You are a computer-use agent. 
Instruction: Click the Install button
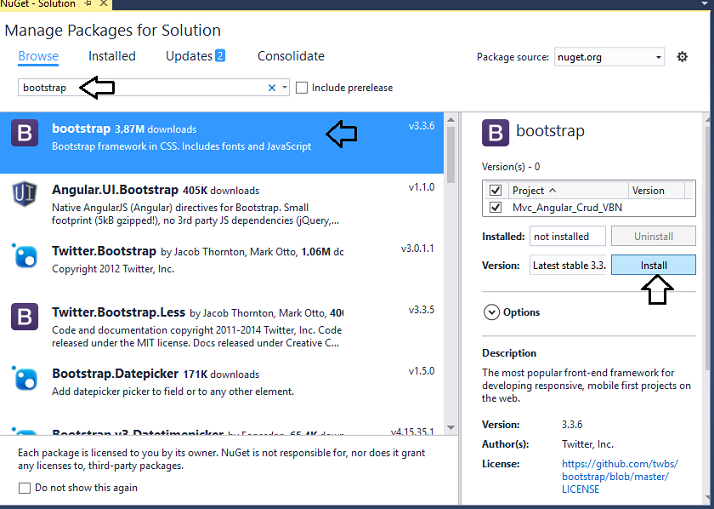[x=653, y=265]
